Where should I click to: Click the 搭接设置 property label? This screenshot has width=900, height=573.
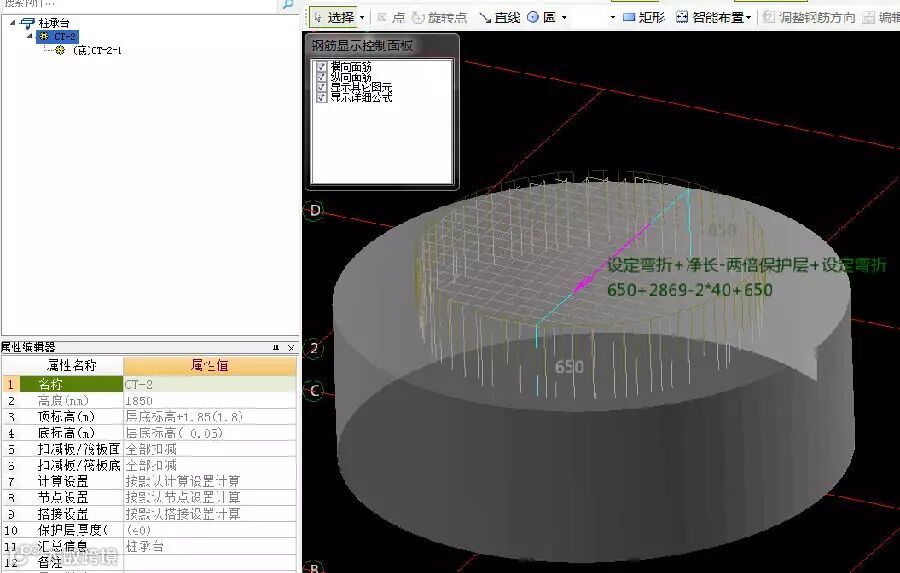click(71, 514)
